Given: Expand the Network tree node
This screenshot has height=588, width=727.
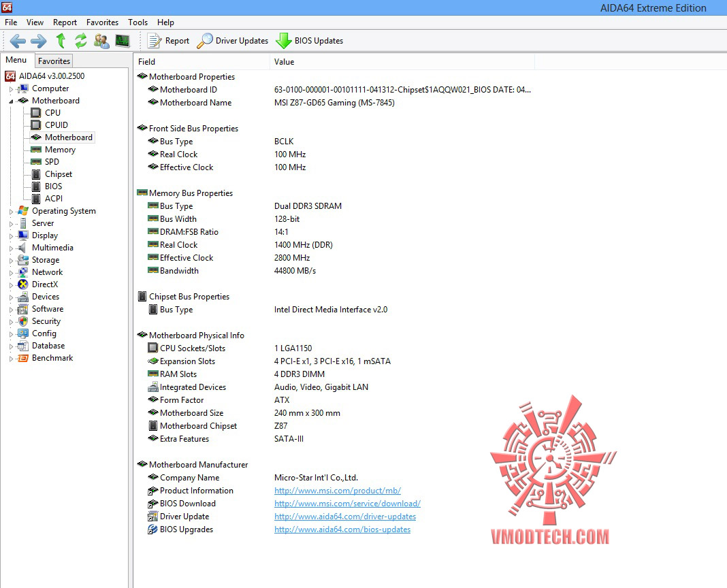Looking at the screenshot, I should [x=11, y=273].
